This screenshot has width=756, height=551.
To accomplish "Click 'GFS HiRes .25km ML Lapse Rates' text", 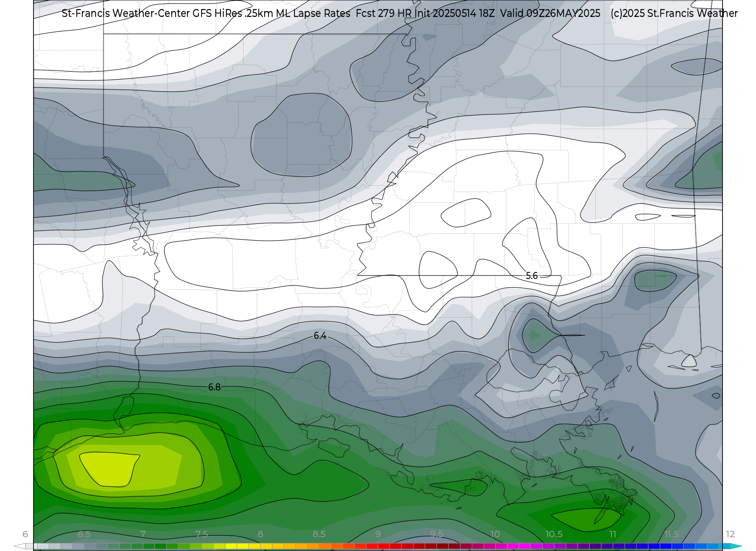I will (x=271, y=13).
